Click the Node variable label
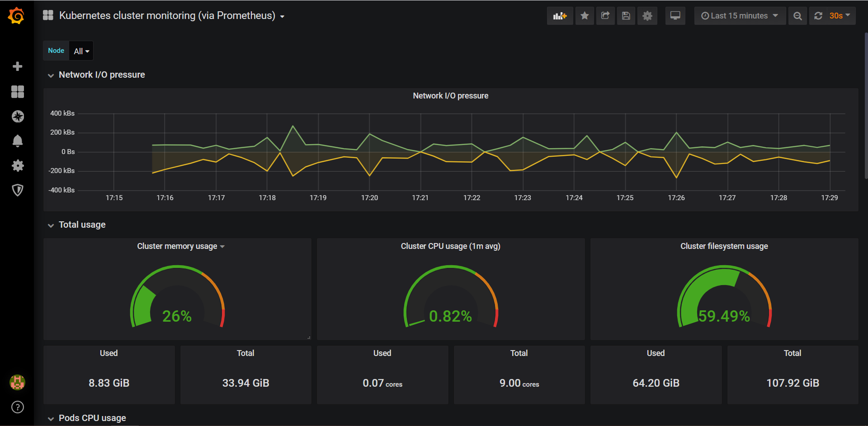 click(56, 51)
